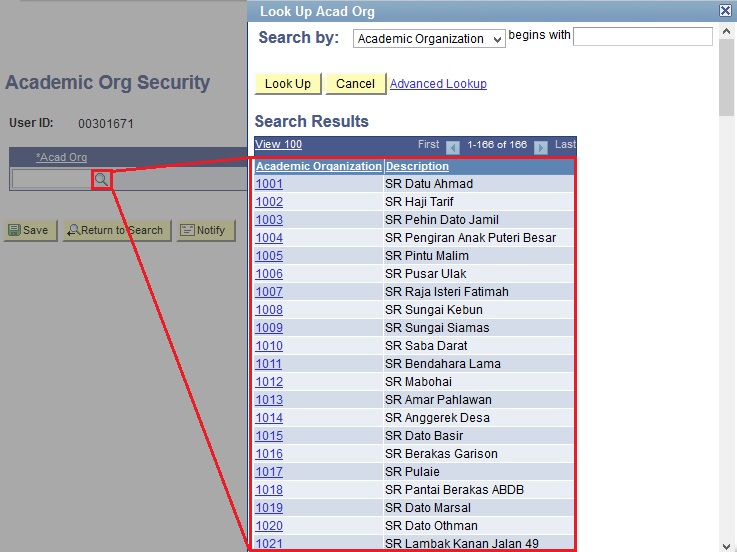
Task: Select organization 1010
Action: (x=269, y=346)
